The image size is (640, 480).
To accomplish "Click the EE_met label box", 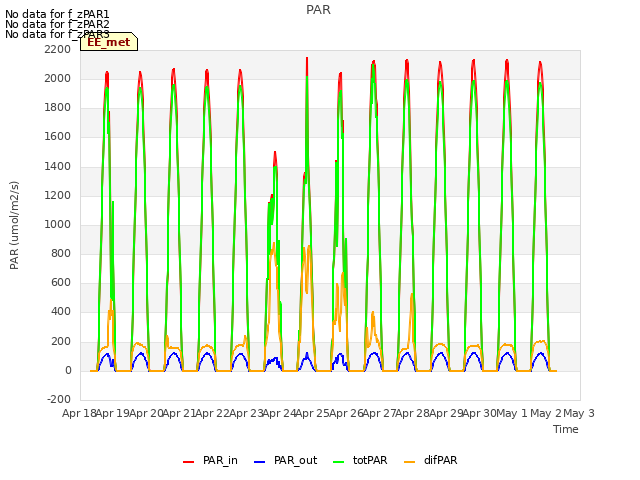I will click(109, 42).
